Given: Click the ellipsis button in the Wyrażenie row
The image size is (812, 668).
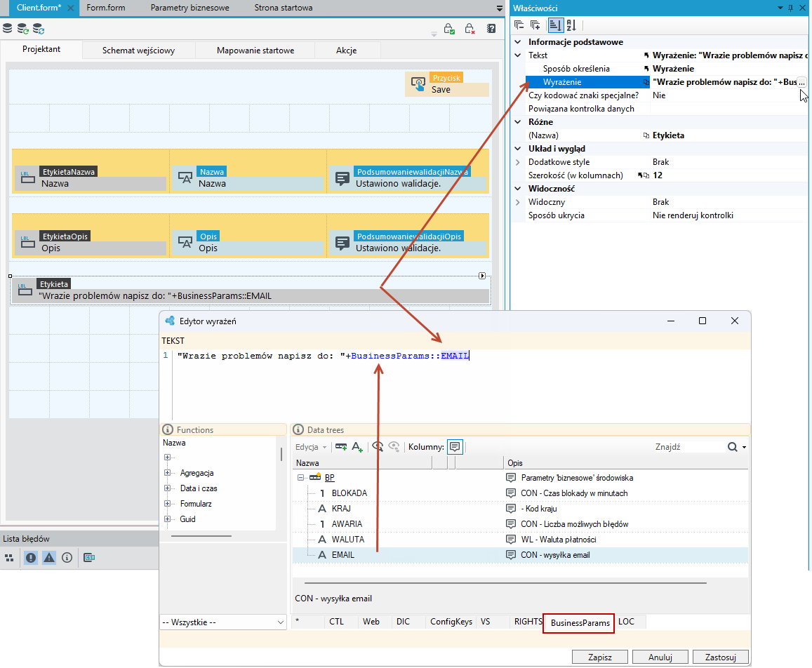Looking at the screenshot, I should [x=801, y=82].
